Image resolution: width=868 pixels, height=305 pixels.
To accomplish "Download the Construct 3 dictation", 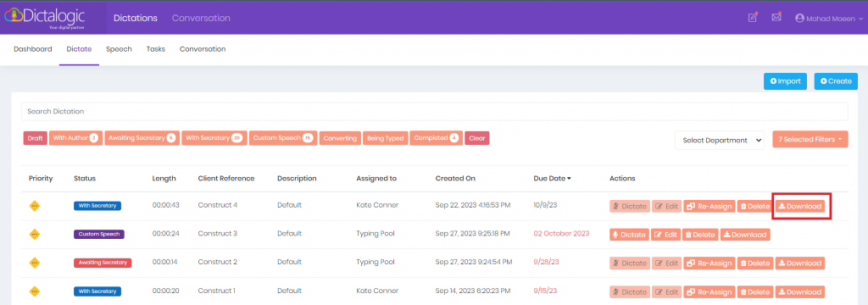I will (x=744, y=235).
